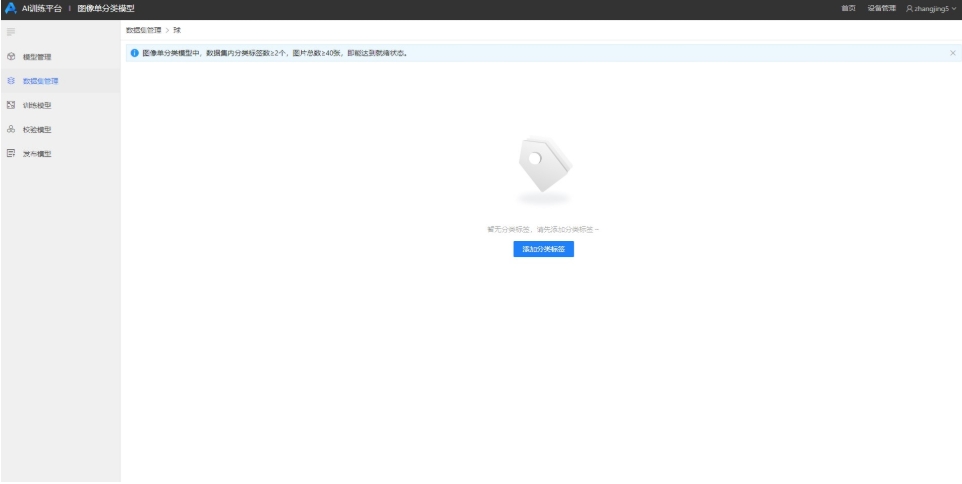The width and height of the screenshot is (962, 484).
Task: Click the AI训练平台 title text
Action: [42, 8]
